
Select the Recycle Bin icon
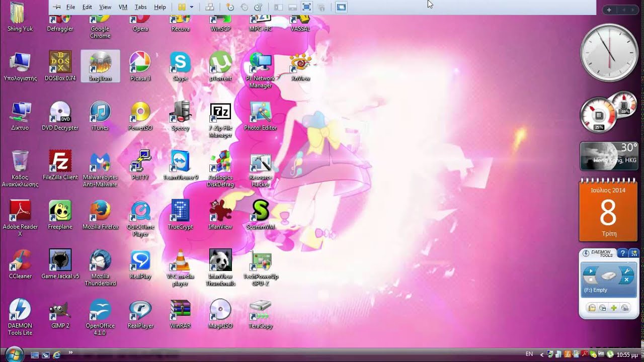20,169
